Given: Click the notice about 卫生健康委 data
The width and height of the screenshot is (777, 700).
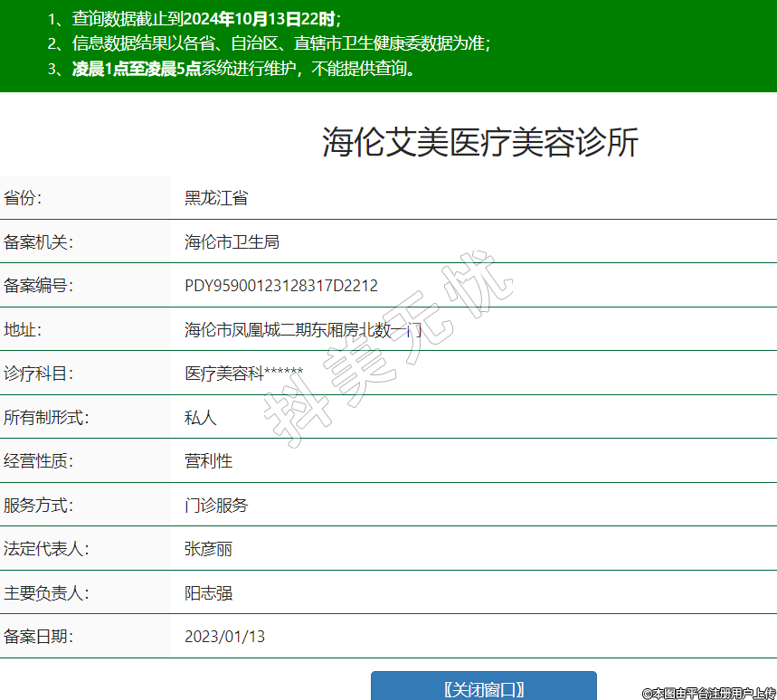Looking at the screenshot, I should pyautogui.click(x=271, y=43).
